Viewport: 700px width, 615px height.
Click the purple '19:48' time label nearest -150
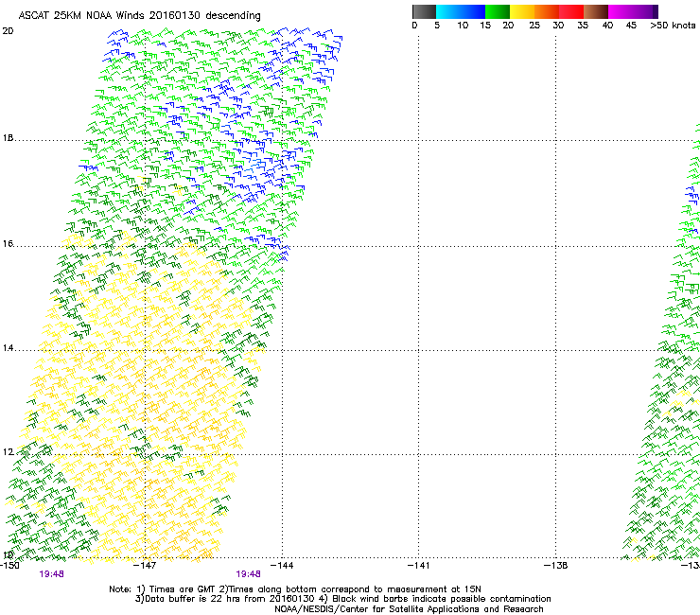(x=51, y=574)
